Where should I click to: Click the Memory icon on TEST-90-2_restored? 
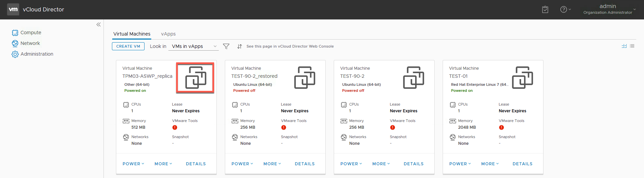coord(235,121)
